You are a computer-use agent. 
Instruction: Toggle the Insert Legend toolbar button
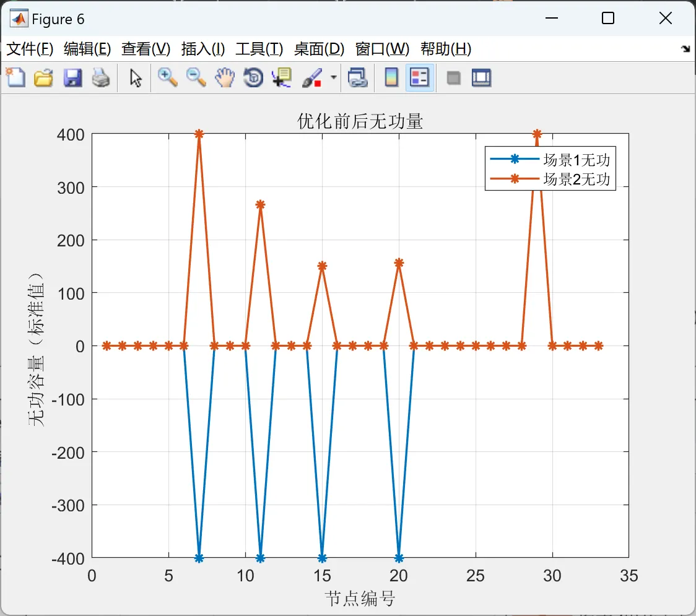point(419,77)
